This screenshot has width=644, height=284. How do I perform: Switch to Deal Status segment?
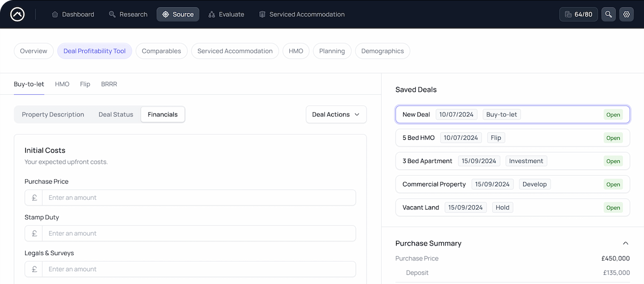click(x=116, y=114)
